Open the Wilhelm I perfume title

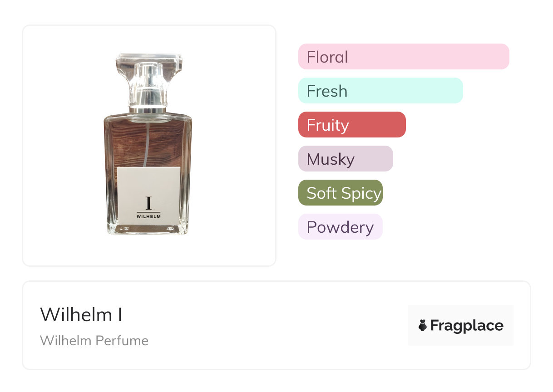(81, 315)
